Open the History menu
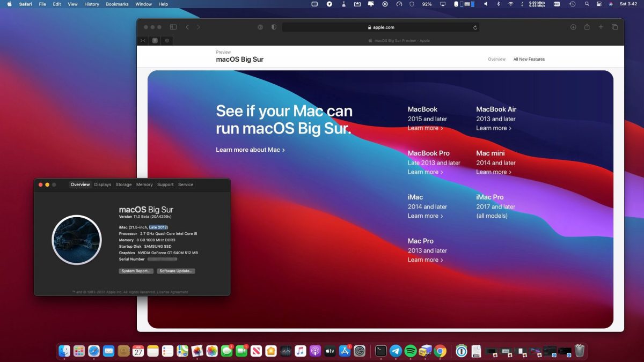 pos(92,4)
